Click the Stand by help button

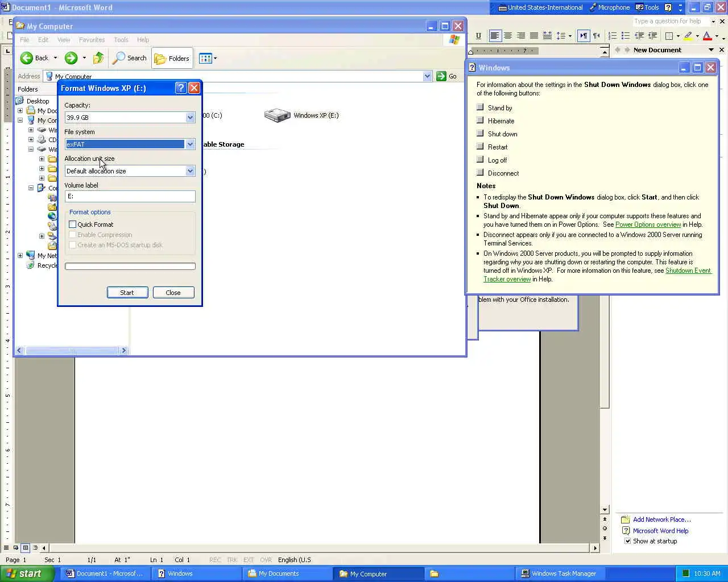480,107
